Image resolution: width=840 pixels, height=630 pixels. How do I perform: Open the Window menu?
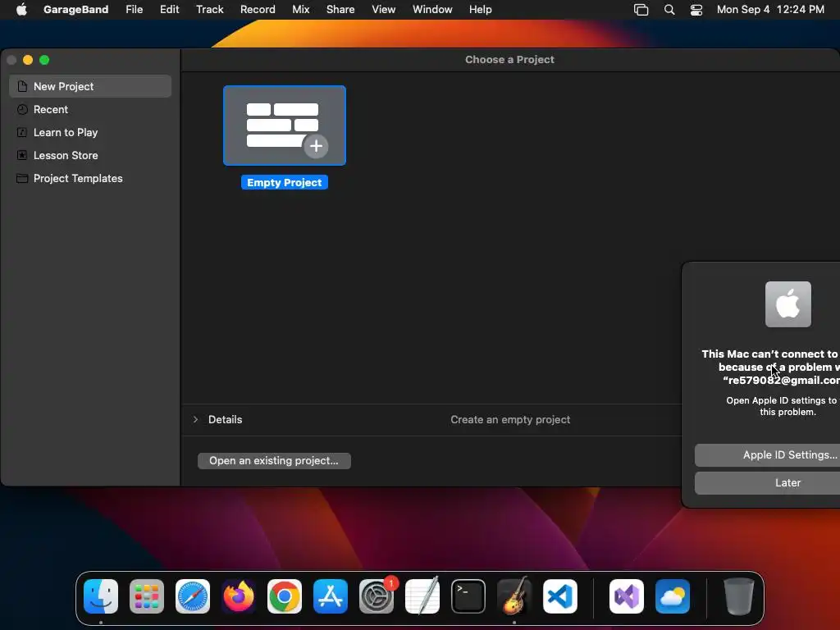(432, 9)
